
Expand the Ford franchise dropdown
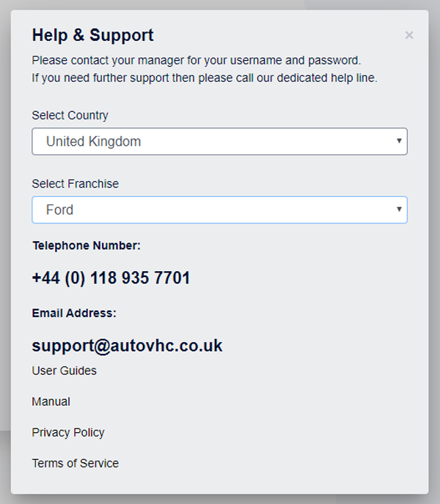(x=219, y=210)
